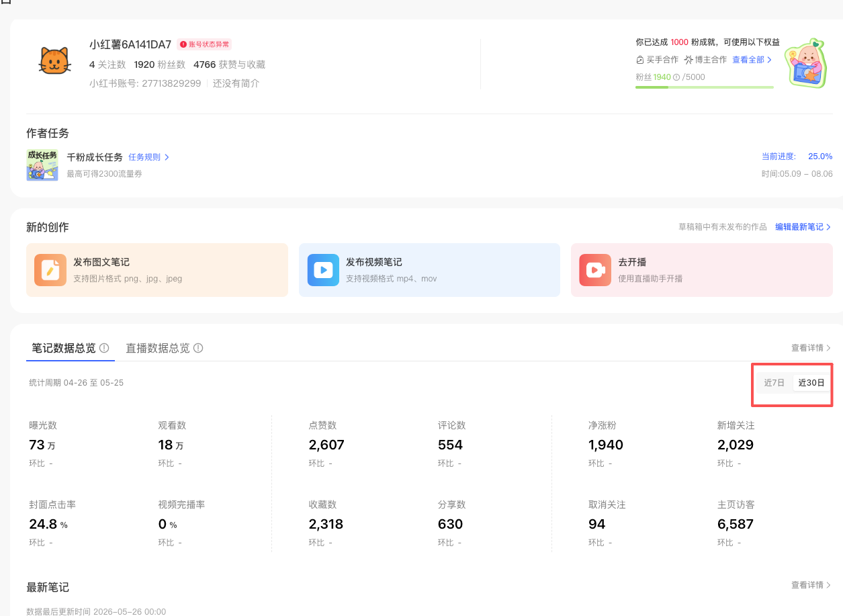Select the 近7日 time range toggle
Viewport: 843px width, 616px height.
(774, 383)
